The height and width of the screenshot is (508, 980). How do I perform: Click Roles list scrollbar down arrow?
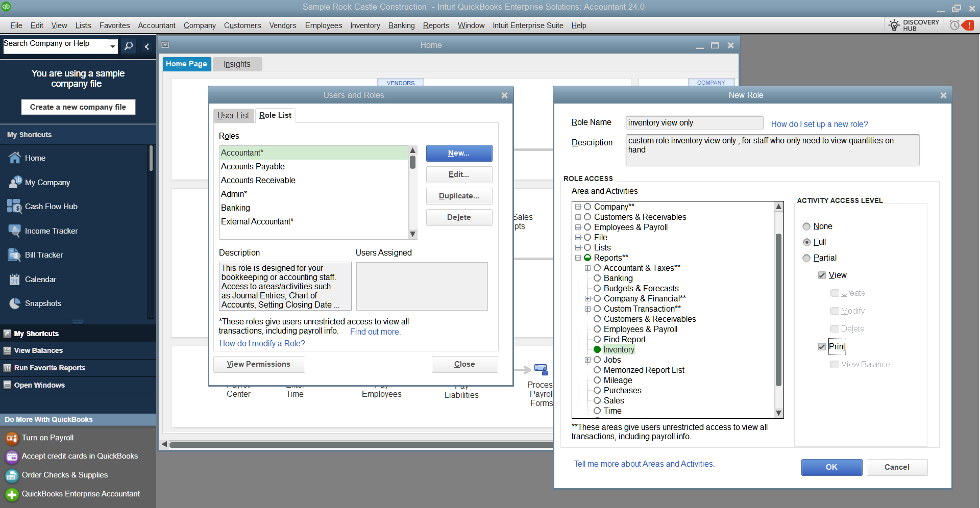coord(413,234)
